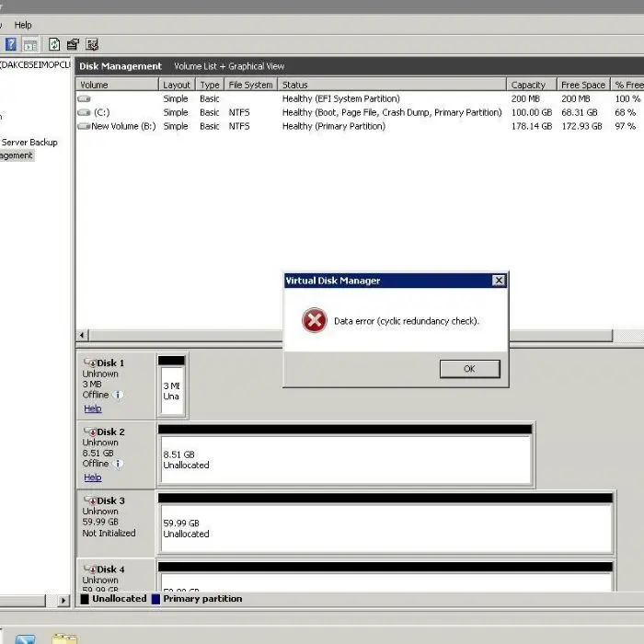Select the New Volume (B:) row
Screen dimensions: 644x644
(x=122, y=126)
